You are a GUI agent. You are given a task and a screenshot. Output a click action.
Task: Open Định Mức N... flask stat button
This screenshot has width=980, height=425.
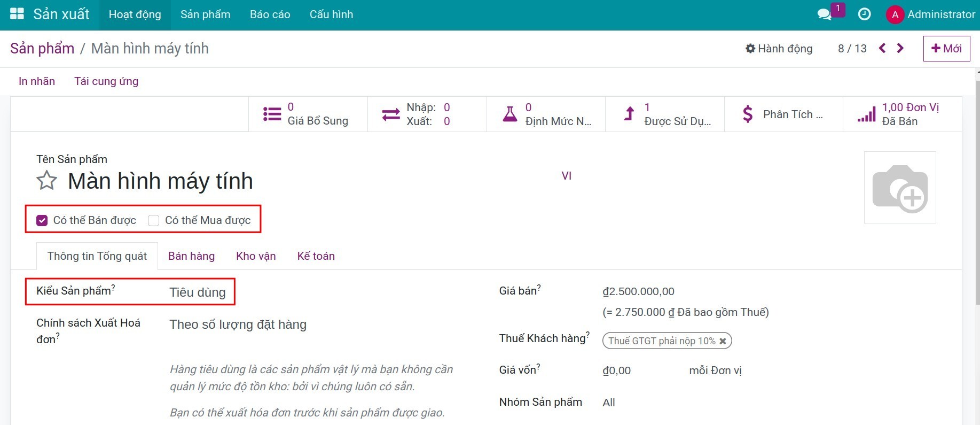coord(546,114)
